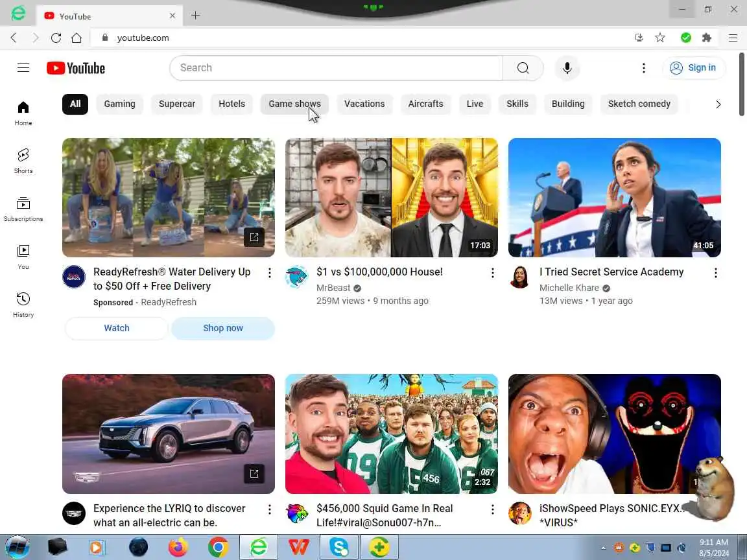Click the green checkmark security icon
This screenshot has height=560, width=747.
[x=685, y=38]
